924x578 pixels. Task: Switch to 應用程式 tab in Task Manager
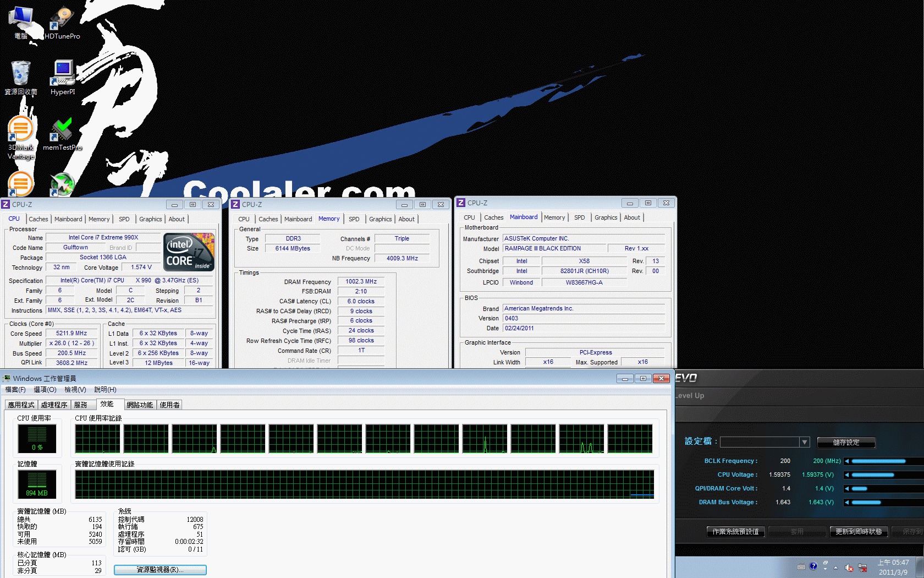pyautogui.click(x=21, y=405)
